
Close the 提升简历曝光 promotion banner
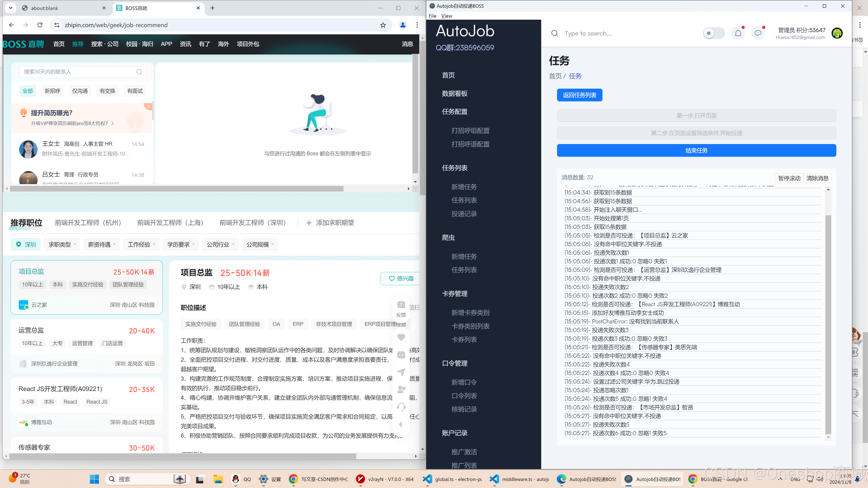pos(149,107)
